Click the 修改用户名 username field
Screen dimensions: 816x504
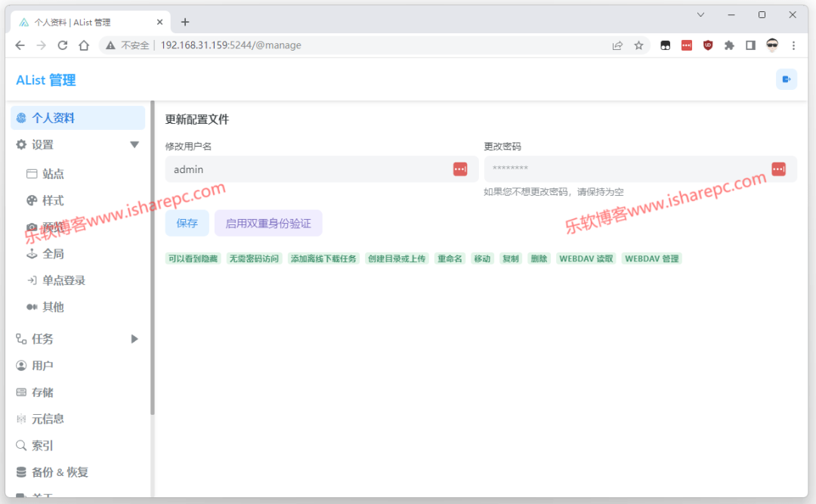[322, 169]
